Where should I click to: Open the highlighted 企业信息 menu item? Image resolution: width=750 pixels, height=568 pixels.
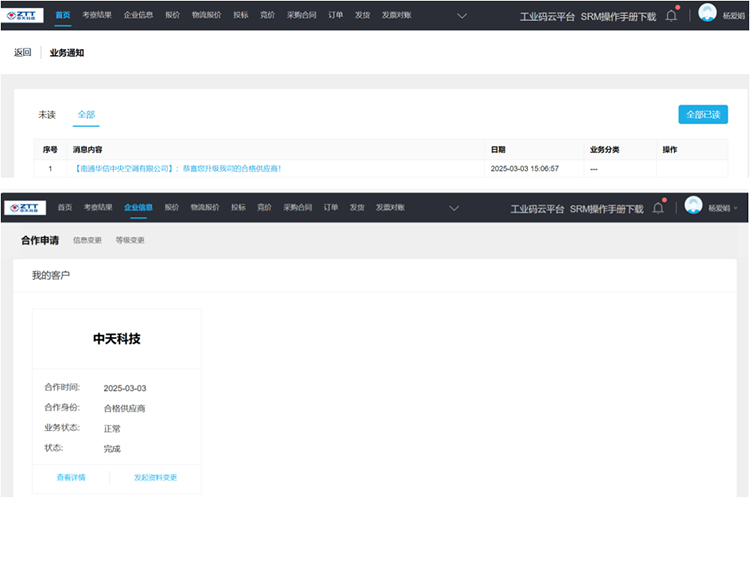click(x=138, y=208)
